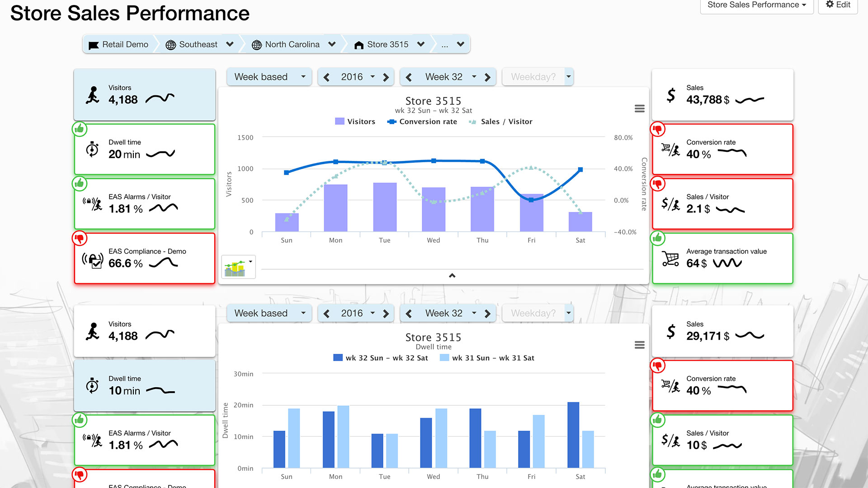Viewport: 868px width, 488px height.
Task: Click the Store 3515 title of top chart
Action: [433, 101]
